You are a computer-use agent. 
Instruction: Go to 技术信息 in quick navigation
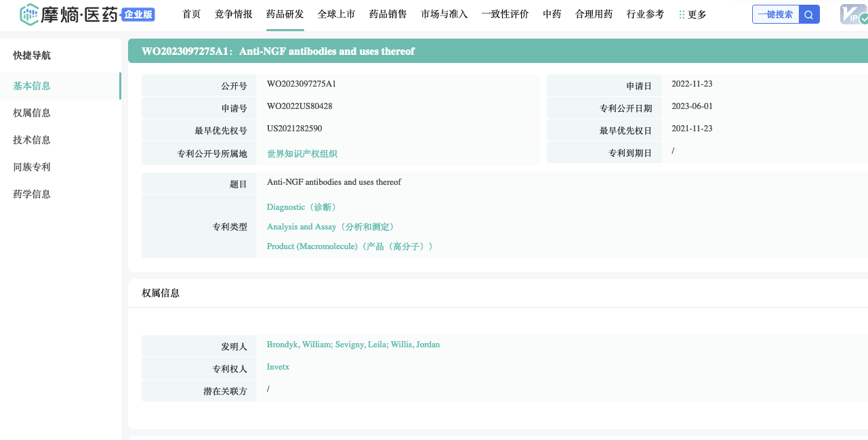(x=32, y=140)
